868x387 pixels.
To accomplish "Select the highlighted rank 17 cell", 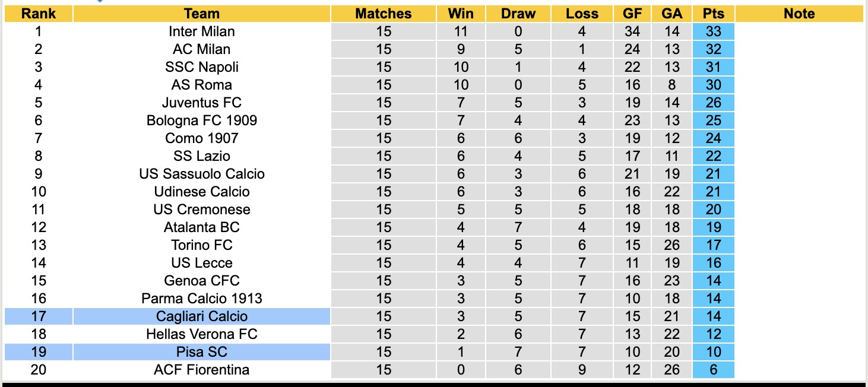I will click(38, 316).
